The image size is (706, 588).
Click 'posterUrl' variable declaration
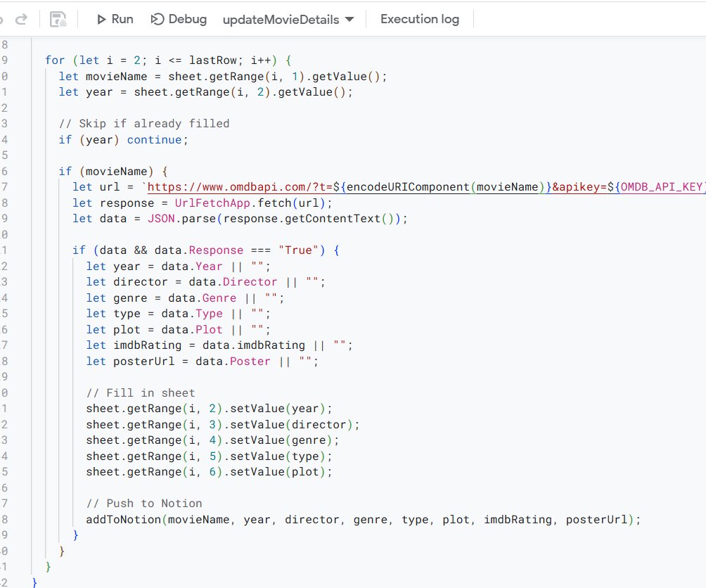[x=143, y=362]
